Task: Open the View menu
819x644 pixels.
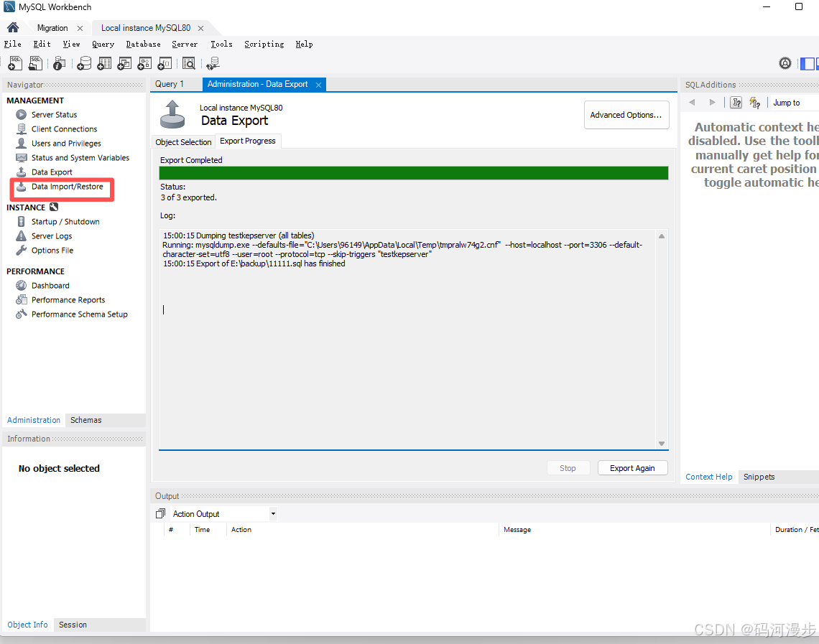Action: tap(72, 44)
